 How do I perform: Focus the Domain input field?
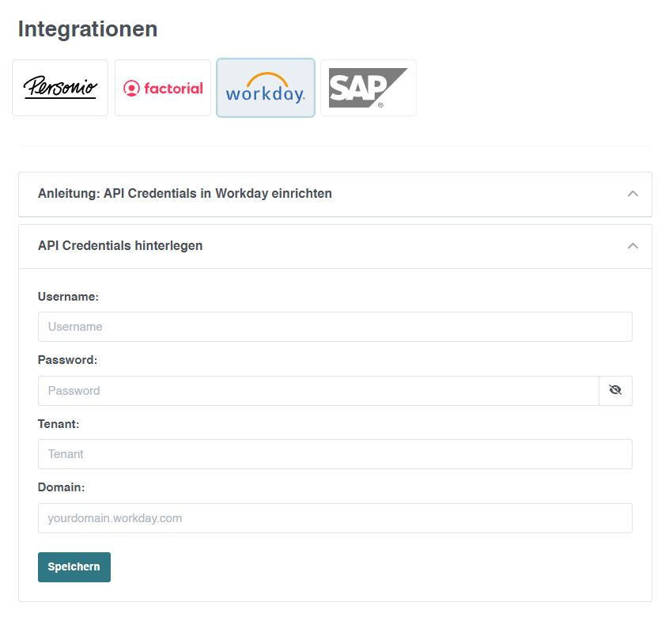click(335, 518)
